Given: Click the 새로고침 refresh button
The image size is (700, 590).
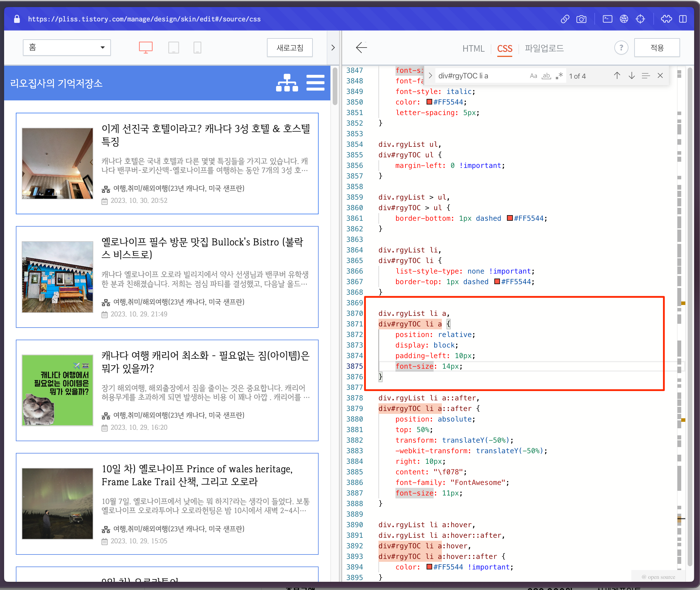Looking at the screenshot, I should (x=290, y=47).
